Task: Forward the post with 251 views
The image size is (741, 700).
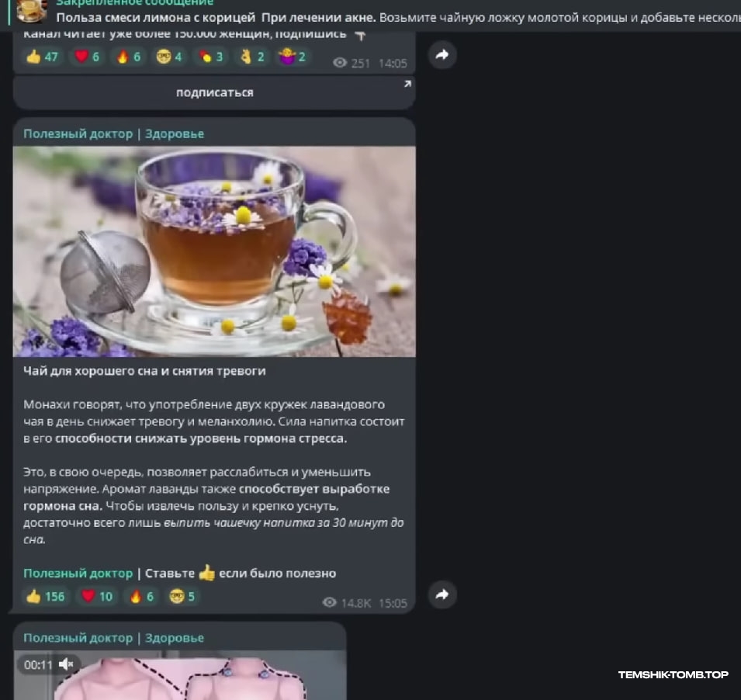Action: [442, 55]
